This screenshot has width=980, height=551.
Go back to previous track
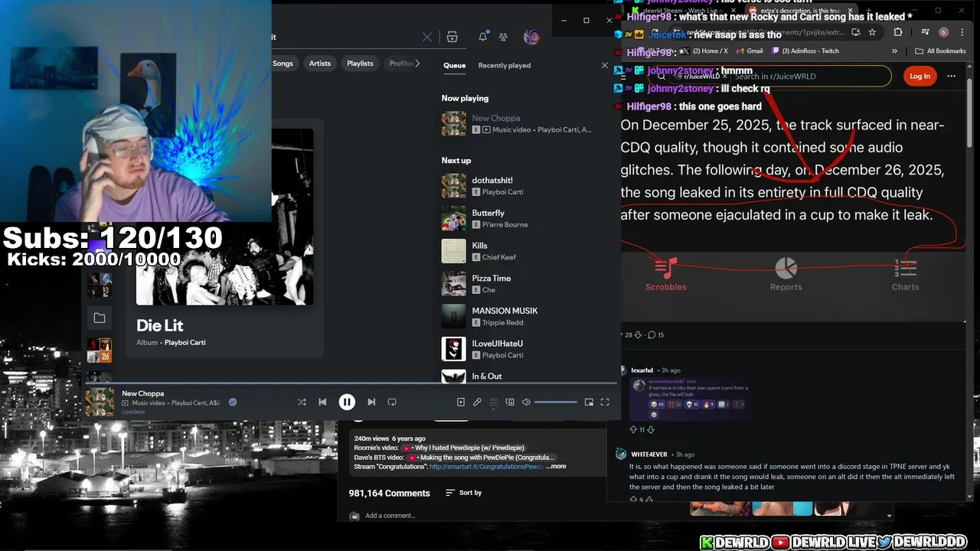point(322,402)
